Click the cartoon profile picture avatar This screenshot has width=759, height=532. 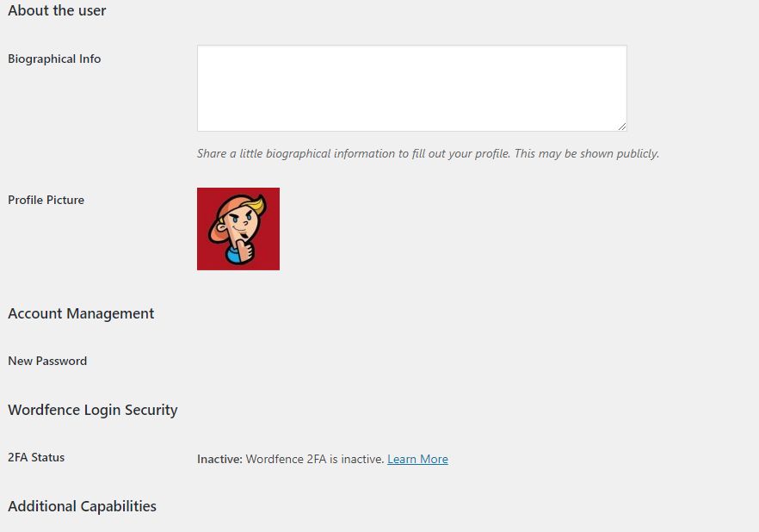[x=238, y=229]
